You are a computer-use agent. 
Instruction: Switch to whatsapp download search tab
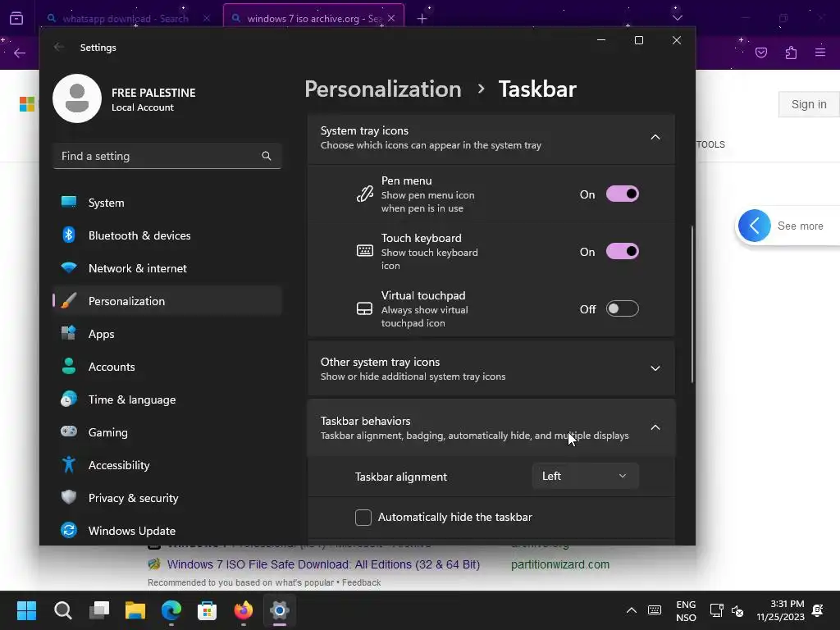coord(126,18)
